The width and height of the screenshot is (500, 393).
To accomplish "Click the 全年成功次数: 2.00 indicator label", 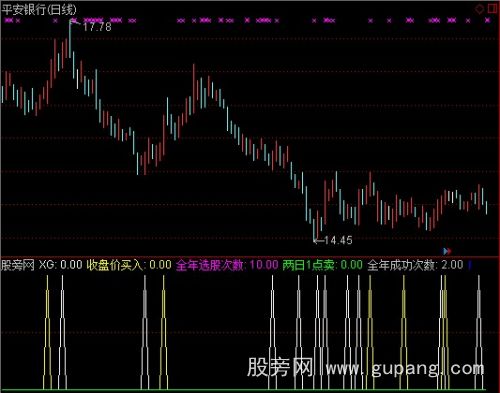I will click(x=415, y=265).
